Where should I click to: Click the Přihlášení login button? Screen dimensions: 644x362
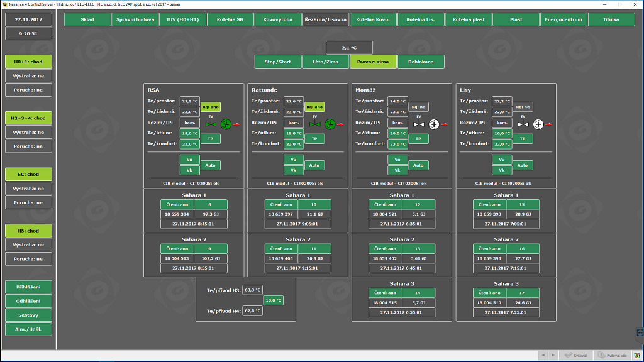point(28,287)
